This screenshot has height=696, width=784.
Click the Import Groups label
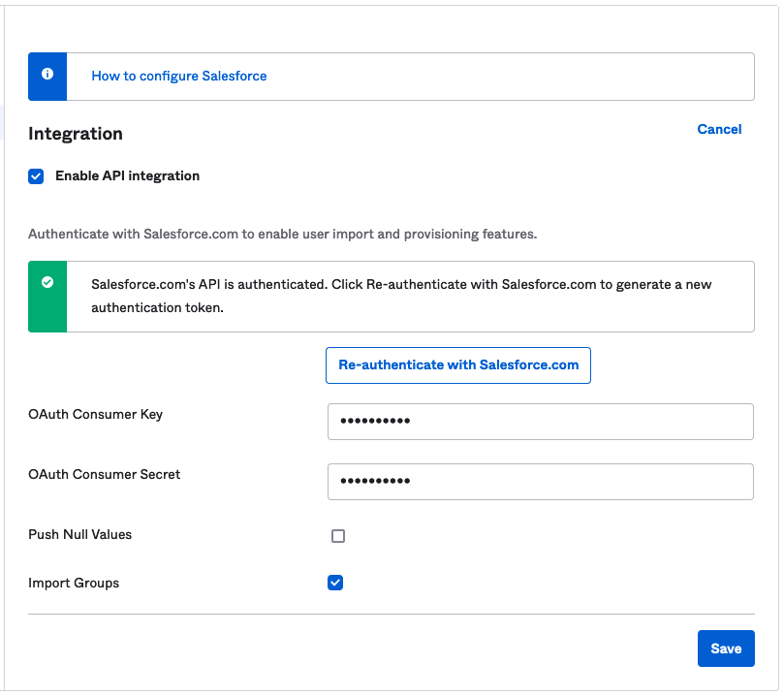pos(74,584)
